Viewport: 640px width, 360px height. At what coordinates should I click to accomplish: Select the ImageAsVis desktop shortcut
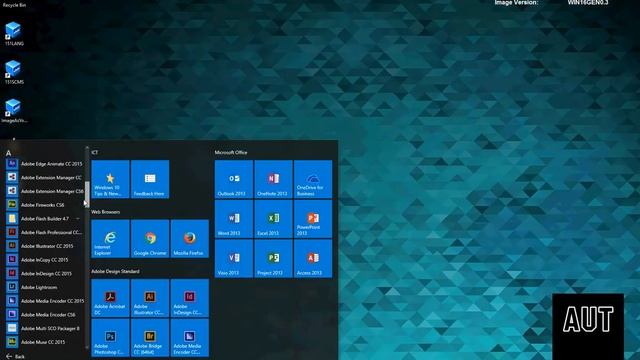pyautogui.click(x=14, y=111)
